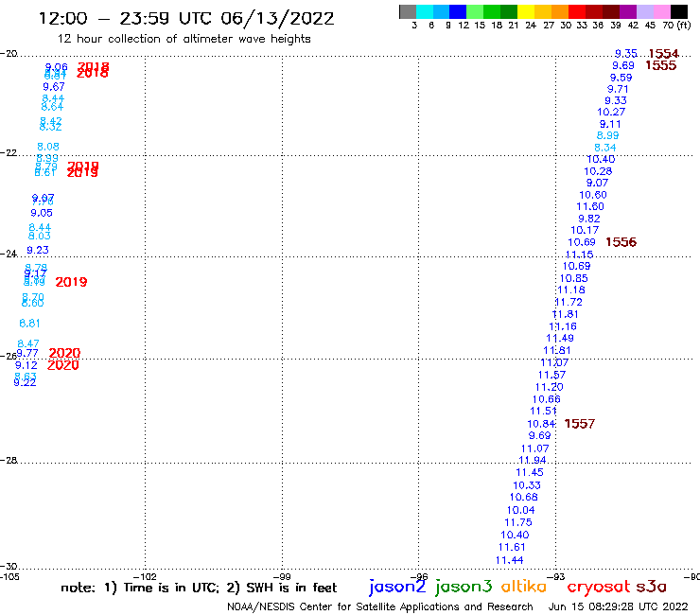Click the chart title with date 06/13/2022
Image resolution: width=700 pixels, height=615 pixels.
[x=186, y=19]
